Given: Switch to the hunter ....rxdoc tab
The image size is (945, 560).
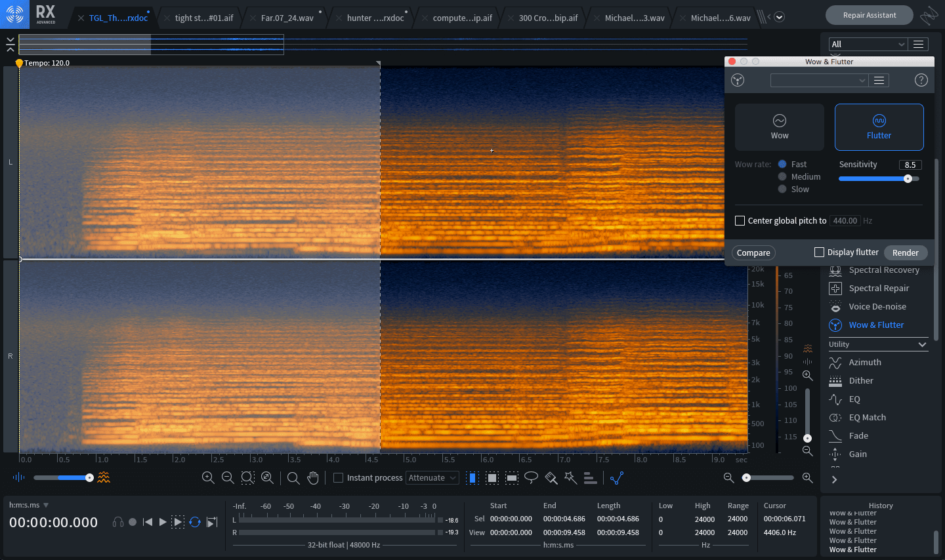Looking at the screenshot, I should point(375,18).
